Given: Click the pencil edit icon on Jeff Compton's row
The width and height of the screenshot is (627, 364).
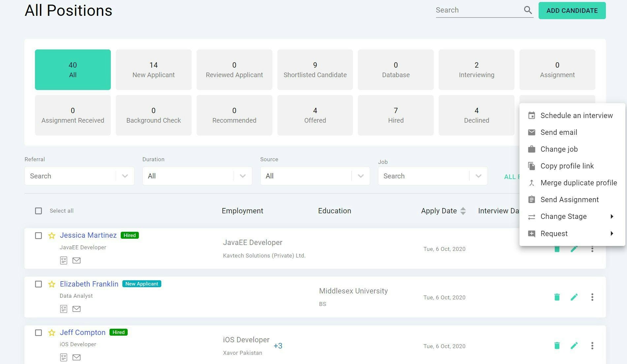Looking at the screenshot, I should click(x=574, y=346).
